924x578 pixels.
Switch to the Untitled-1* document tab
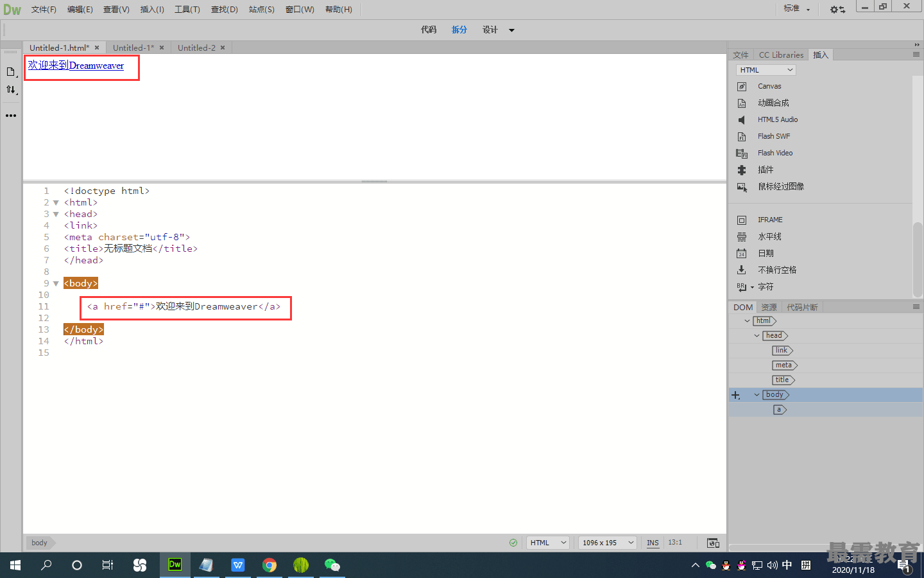(133, 48)
